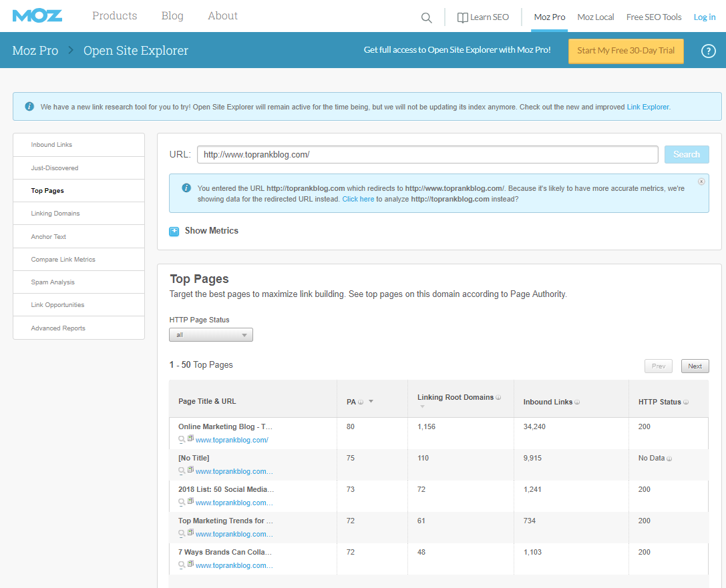Click page preview icon for 2018 List row
This screenshot has height=588, width=726.
tap(190, 501)
